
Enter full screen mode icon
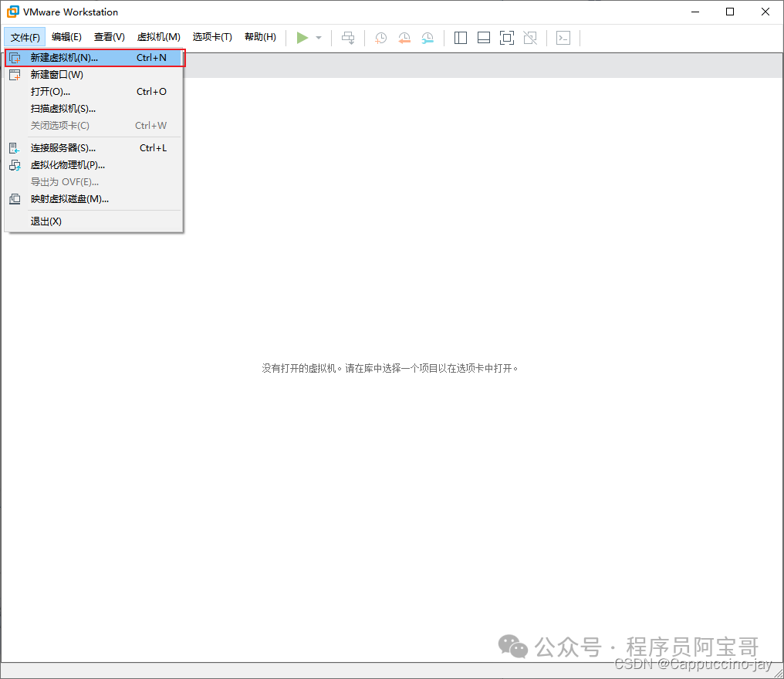pyautogui.click(x=506, y=38)
